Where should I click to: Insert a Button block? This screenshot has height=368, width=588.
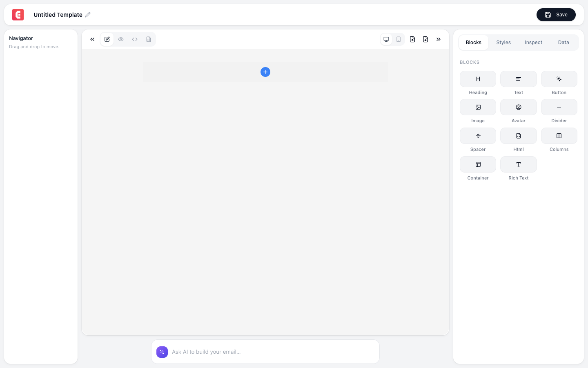tap(559, 79)
